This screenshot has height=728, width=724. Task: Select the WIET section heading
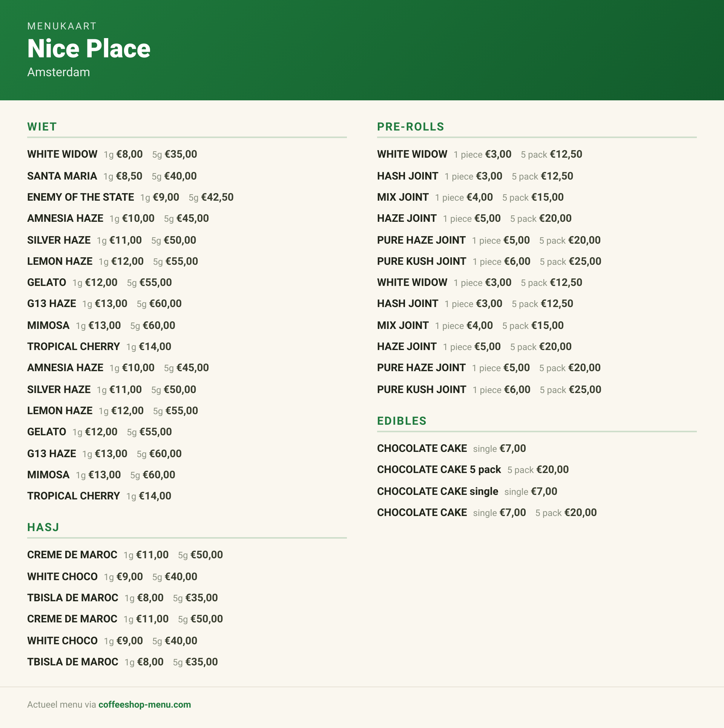click(x=42, y=127)
